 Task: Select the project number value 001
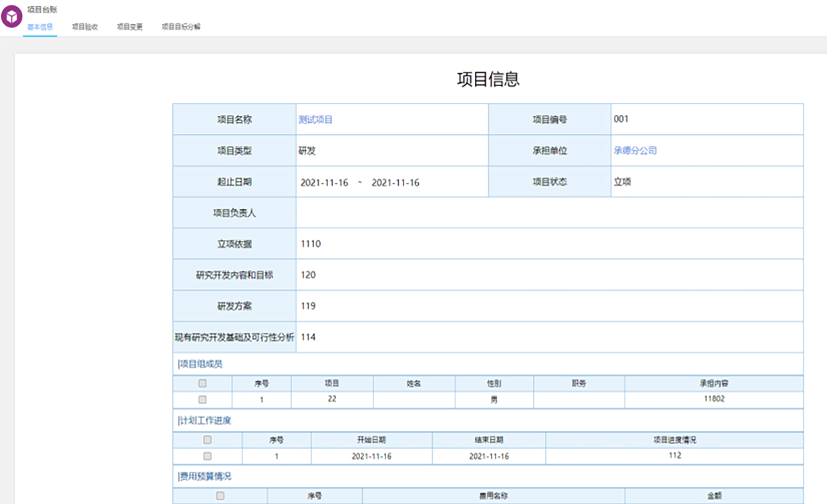(621, 119)
